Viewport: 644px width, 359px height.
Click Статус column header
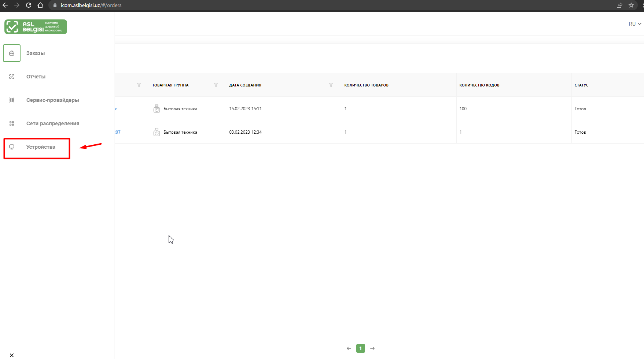(x=581, y=85)
